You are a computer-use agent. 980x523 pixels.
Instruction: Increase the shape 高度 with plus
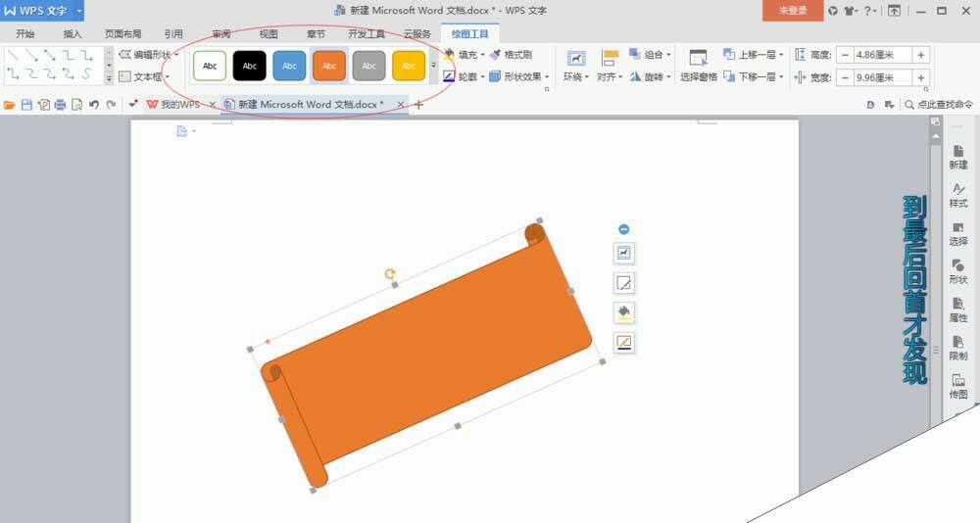tap(920, 55)
